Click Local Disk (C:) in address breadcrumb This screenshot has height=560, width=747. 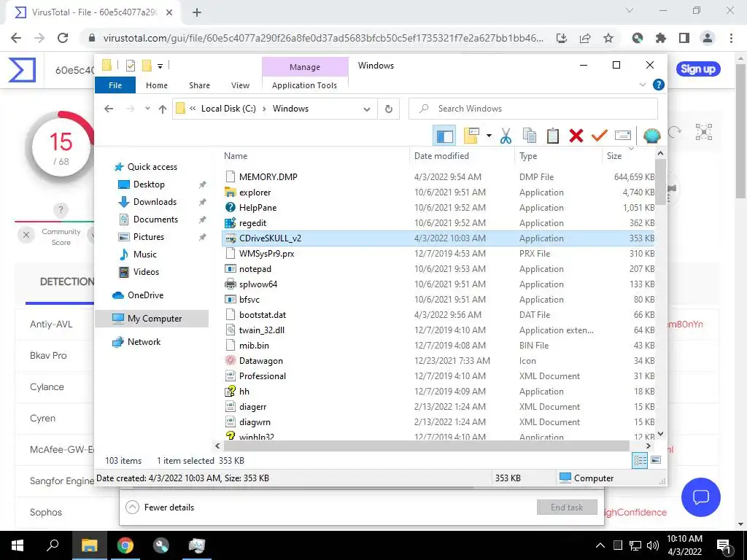click(228, 109)
